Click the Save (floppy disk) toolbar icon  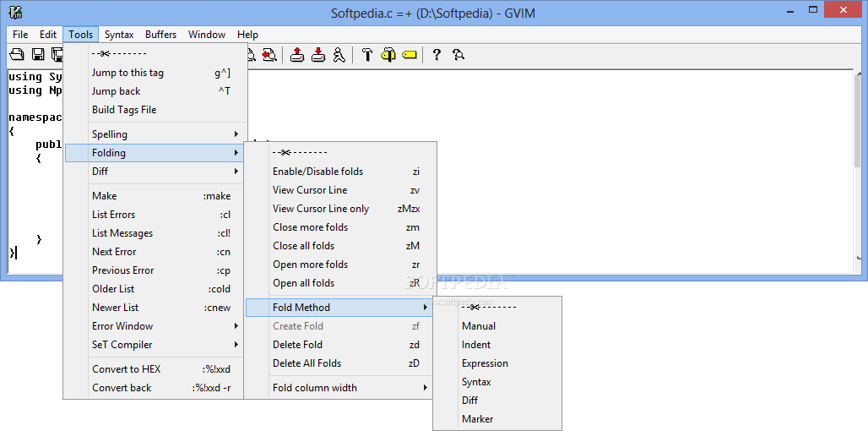click(x=38, y=54)
